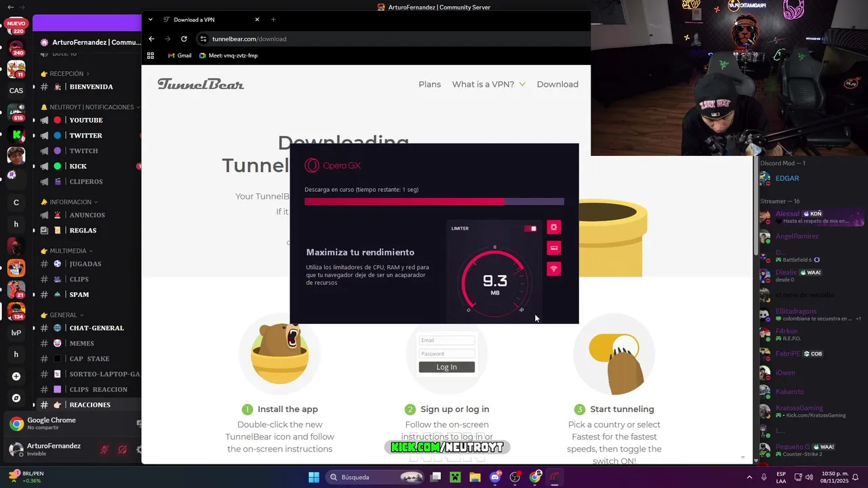
Task: Open the REACCIONES channel
Action: pos(88,405)
